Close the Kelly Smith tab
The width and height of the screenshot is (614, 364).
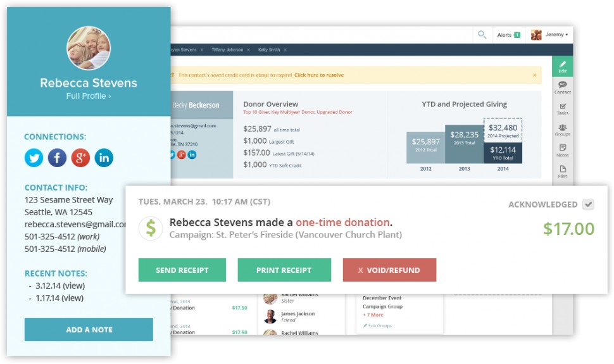(285, 50)
